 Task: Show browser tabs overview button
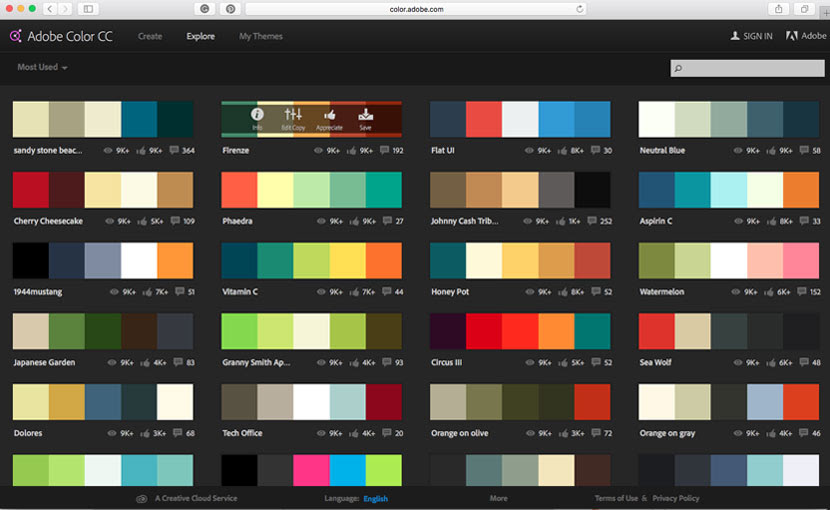pos(804,9)
